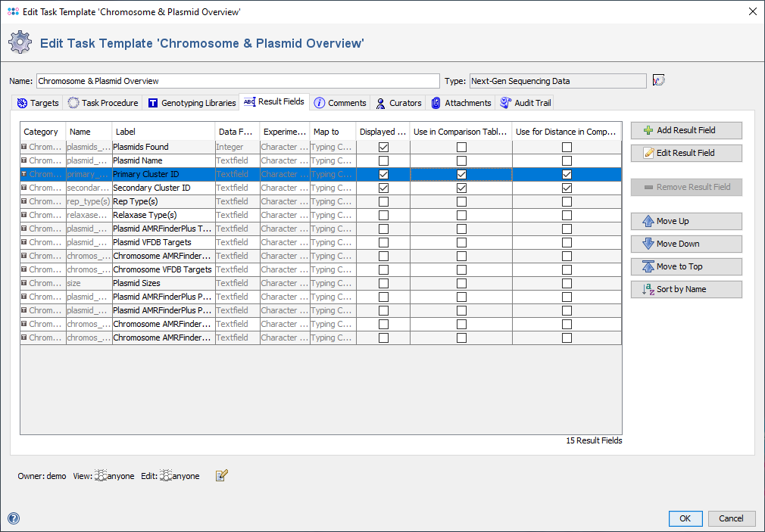
Task: Click the Move Up button
Action: point(686,222)
